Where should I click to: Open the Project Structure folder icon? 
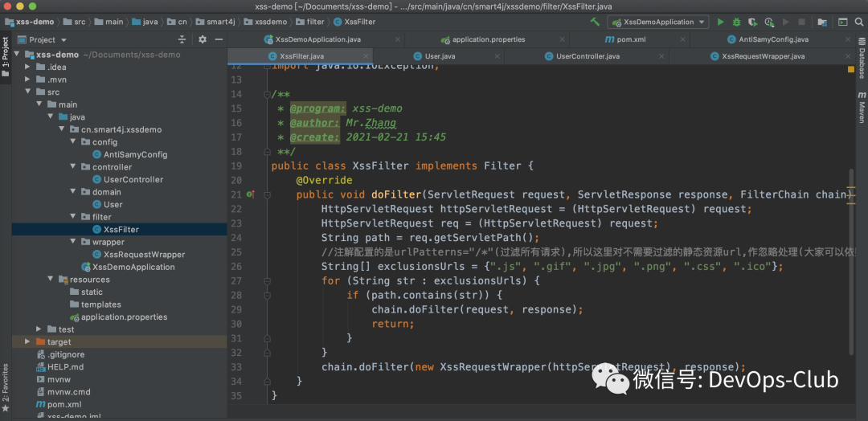822,22
